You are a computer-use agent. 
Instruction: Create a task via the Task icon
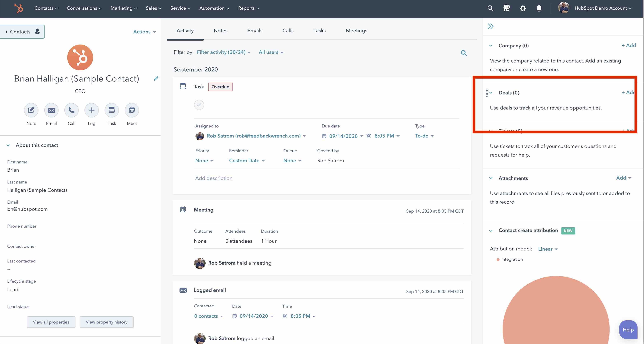pos(112,110)
